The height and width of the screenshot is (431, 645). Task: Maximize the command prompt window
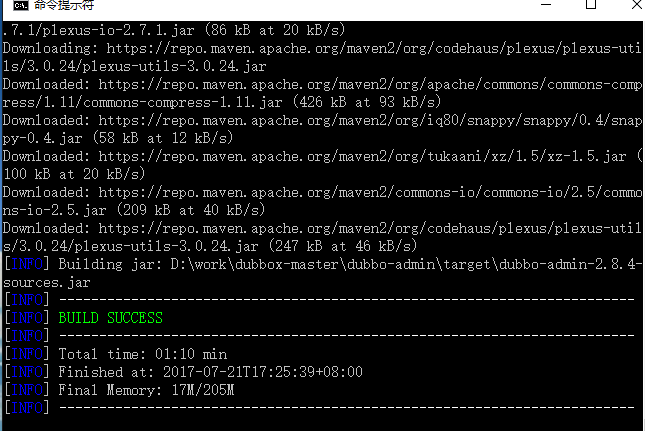[x=591, y=5]
